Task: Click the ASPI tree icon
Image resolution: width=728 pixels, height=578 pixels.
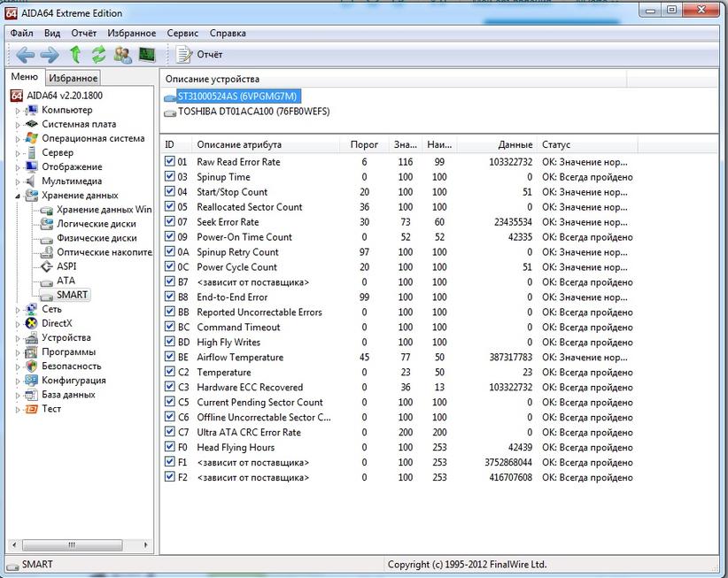Action: (46, 266)
